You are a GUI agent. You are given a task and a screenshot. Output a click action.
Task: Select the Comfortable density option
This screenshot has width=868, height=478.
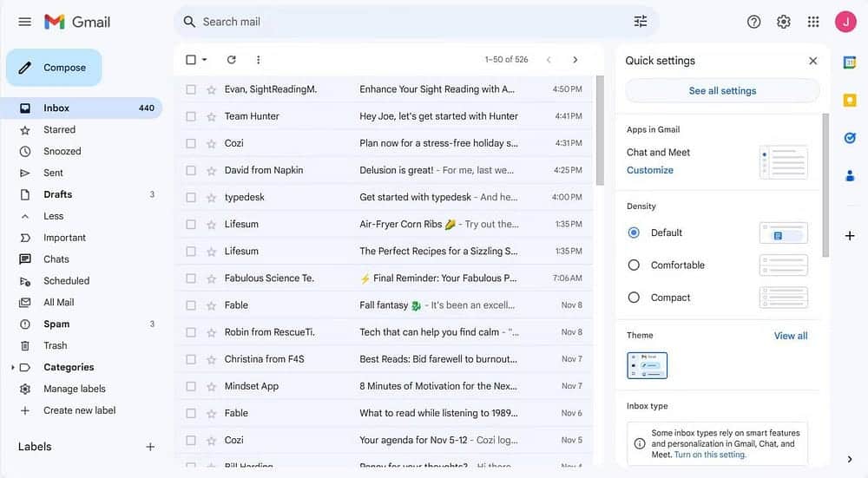(634, 265)
